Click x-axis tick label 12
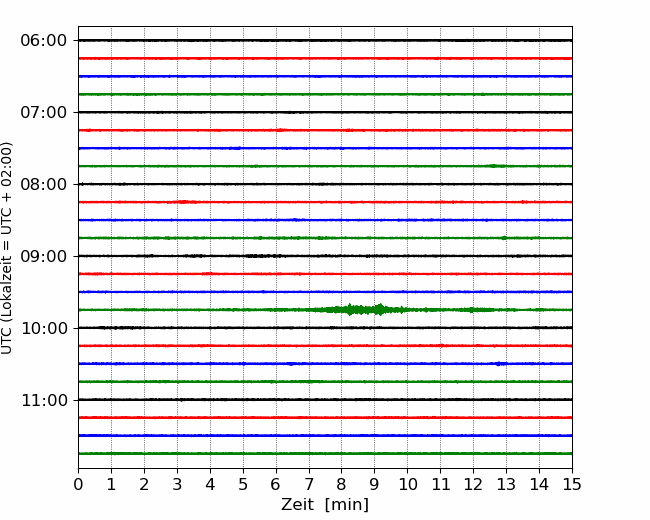This screenshot has width=650, height=520. [x=473, y=484]
